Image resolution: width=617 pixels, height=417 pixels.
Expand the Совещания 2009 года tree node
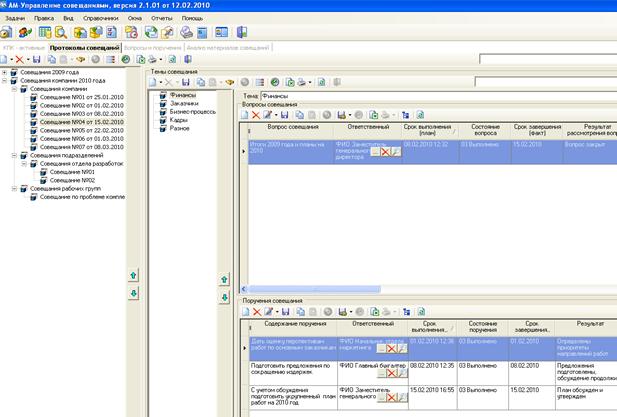coord(6,72)
